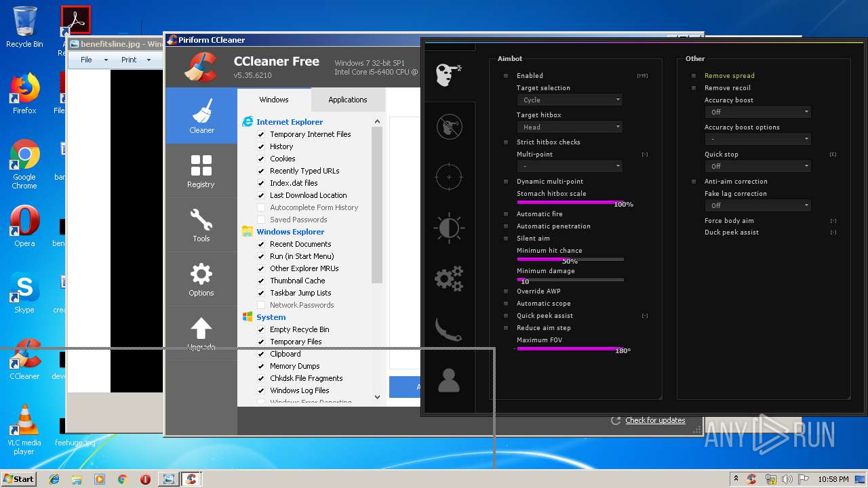Select the Cleaner broom section in CCleaner
The image size is (868, 488).
point(201,115)
